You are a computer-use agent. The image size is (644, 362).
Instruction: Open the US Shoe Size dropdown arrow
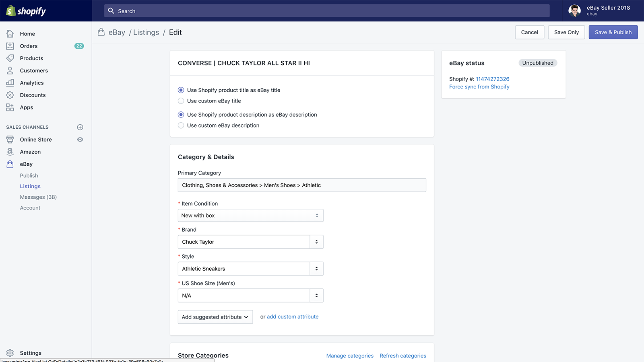pyautogui.click(x=317, y=296)
